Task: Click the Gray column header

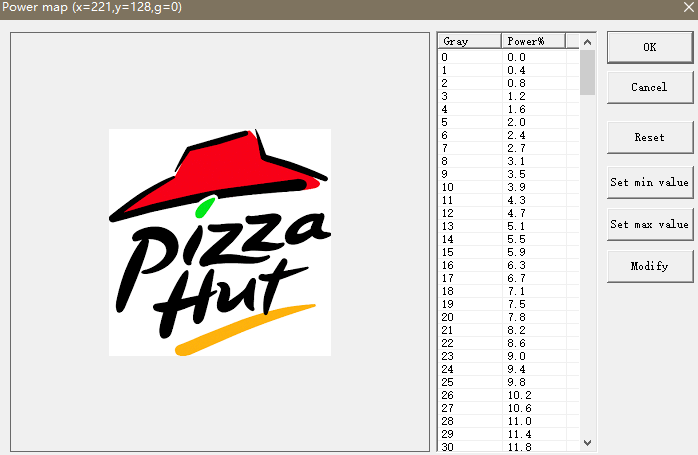Action: coord(470,41)
